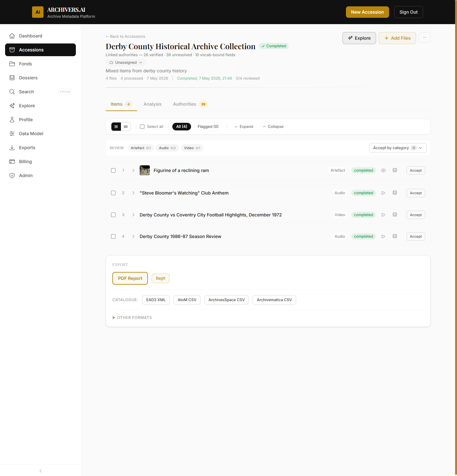Export catalogue as Archivematica CSV
The image size is (457, 476).
click(x=274, y=300)
